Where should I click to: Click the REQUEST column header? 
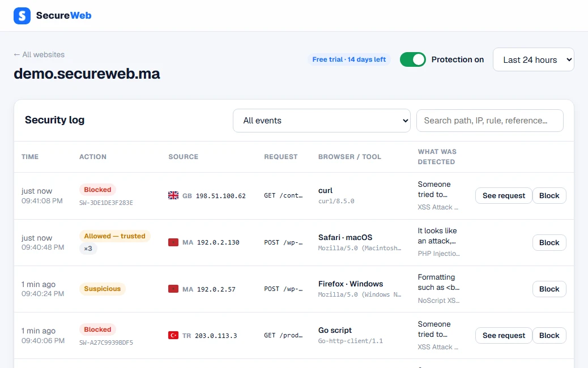281,157
